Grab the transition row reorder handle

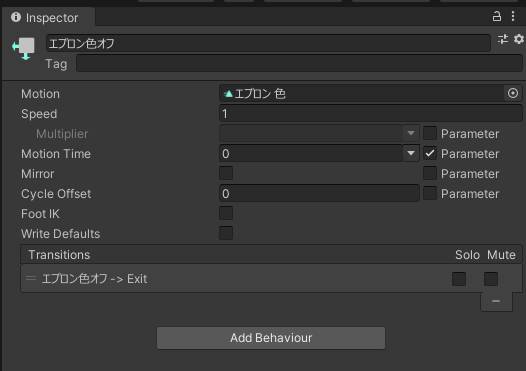click(31, 278)
